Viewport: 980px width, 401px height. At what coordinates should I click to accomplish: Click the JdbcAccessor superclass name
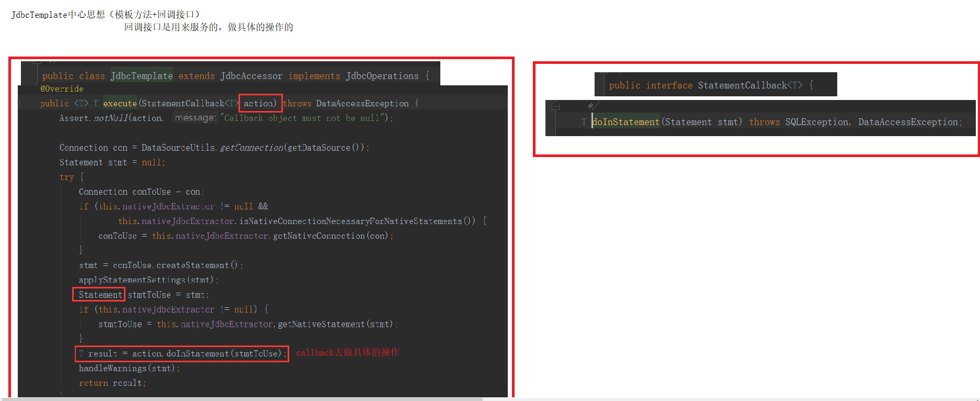coord(252,76)
